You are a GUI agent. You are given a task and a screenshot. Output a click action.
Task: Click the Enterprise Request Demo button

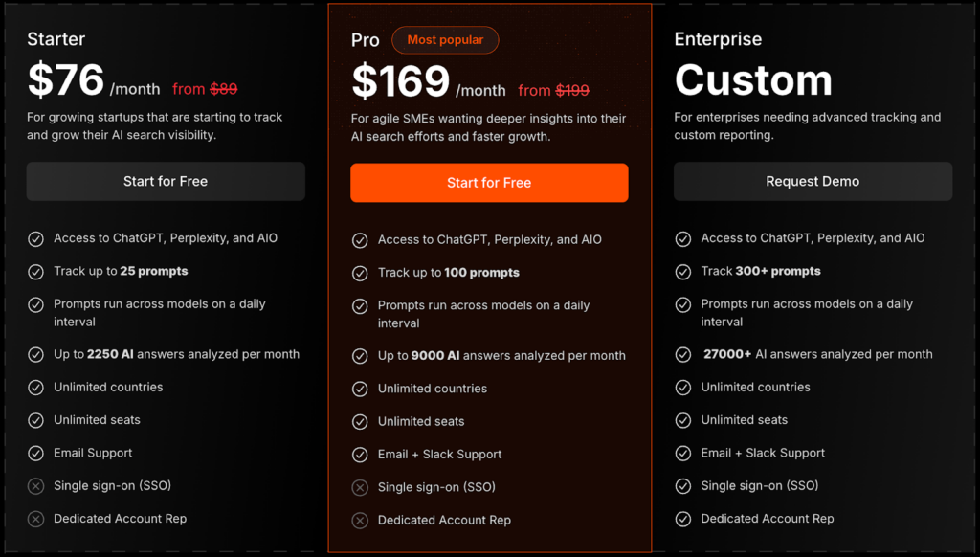coord(813,181)
